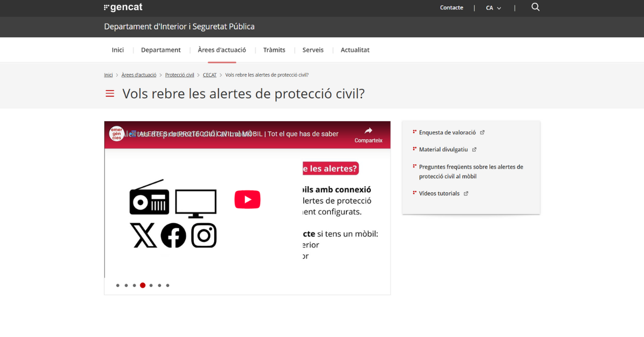Click the Emergències channel logo on video
644x337 pixels.
tap(116, 134)
